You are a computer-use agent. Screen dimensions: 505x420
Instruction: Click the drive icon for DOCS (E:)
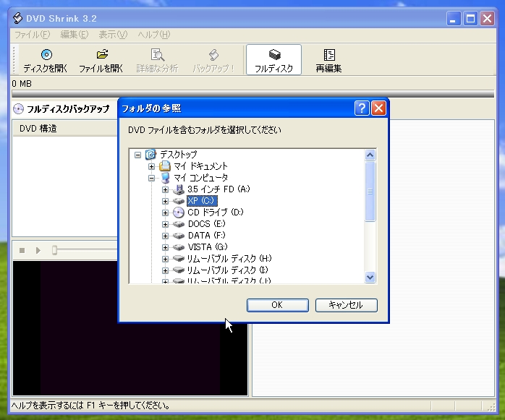coord(179,224)
